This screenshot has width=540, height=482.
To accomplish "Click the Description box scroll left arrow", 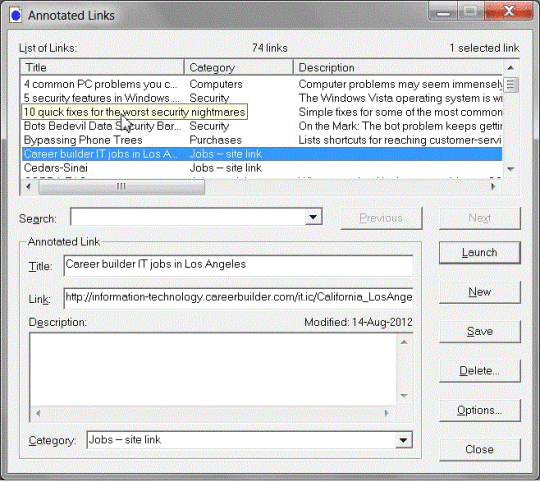I will (38, 413).
